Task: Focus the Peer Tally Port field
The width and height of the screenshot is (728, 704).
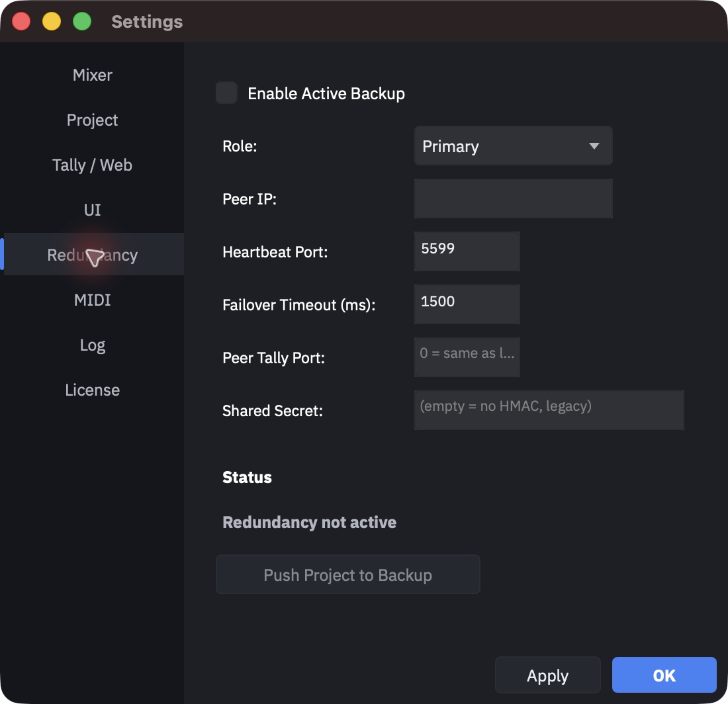Action: [467, 357]
